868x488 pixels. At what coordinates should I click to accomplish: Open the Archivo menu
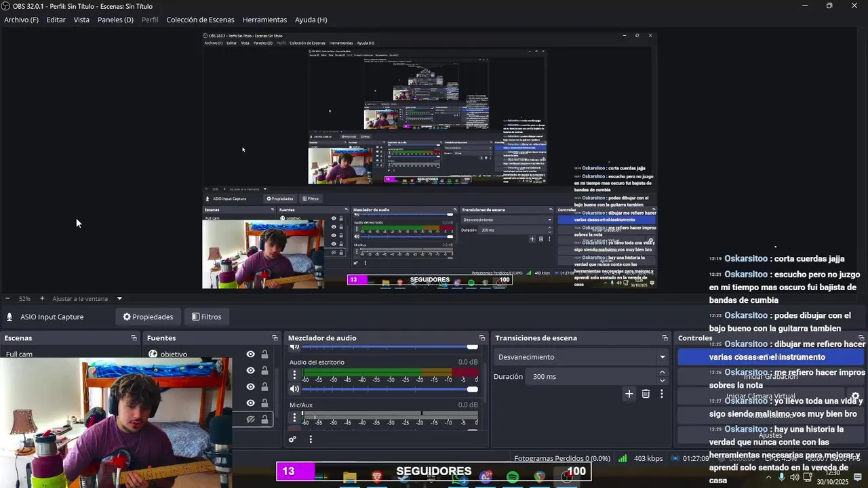pyautogui.click(x=21, y=20)
